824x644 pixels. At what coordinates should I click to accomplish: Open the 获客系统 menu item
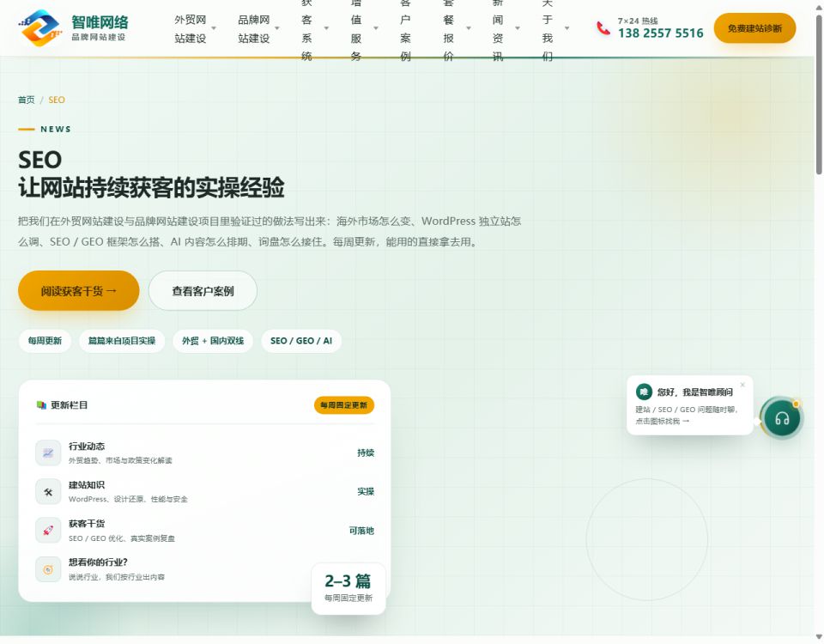point(307,29)
